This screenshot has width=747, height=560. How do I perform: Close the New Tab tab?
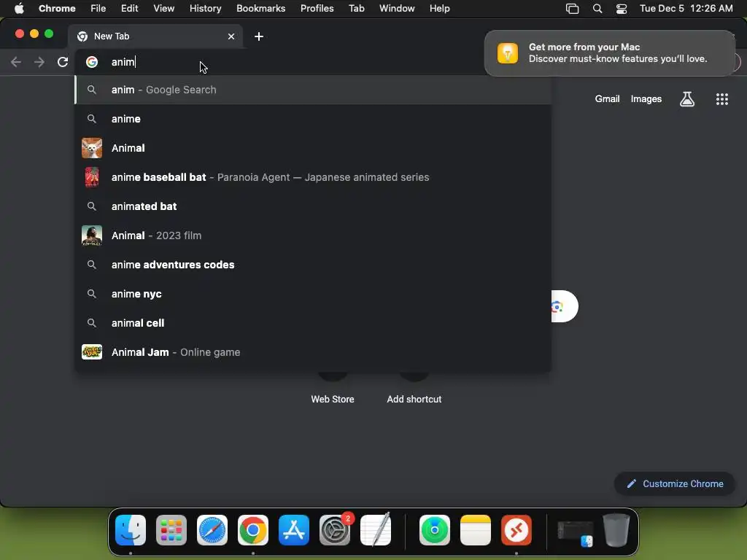pyautogui.click(x=231, y=36)
